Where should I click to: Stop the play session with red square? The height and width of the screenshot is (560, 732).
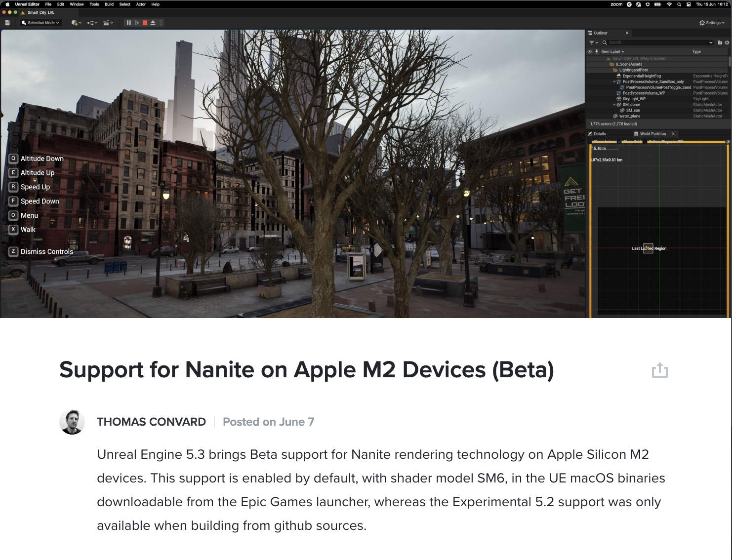pyautogui.click(x=145, y=23)
